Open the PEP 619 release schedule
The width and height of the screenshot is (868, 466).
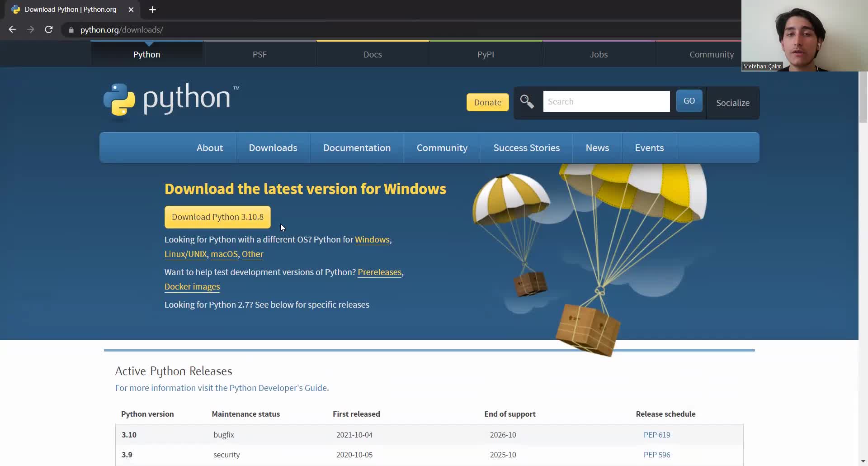tap(657, 435)
